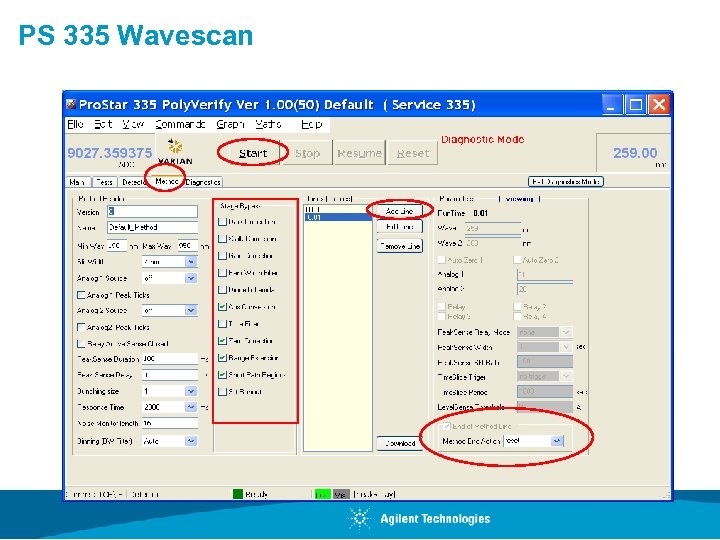Switch to the Diagnostics tab

[x=203, y=182]
